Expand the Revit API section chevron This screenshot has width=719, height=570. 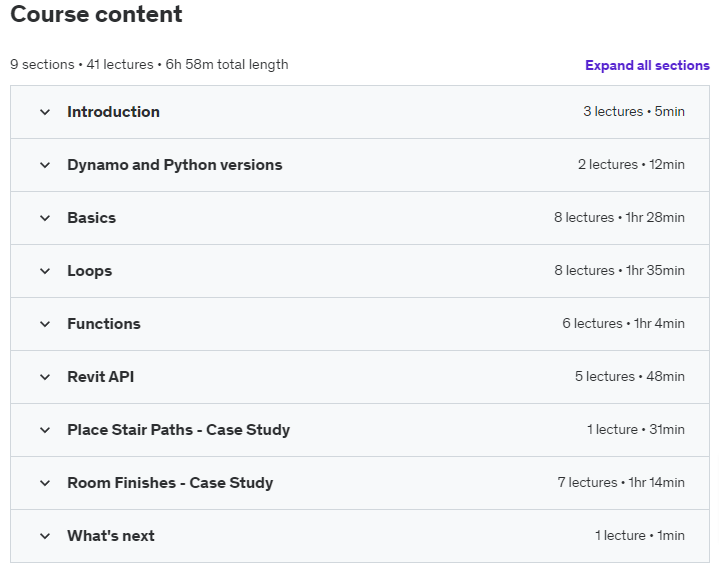pos(45,377)
